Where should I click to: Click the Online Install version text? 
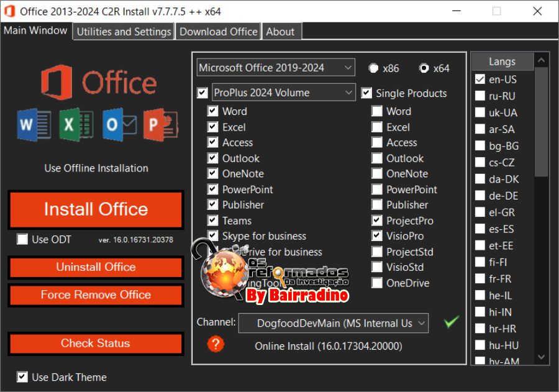[x=329, y=346]
